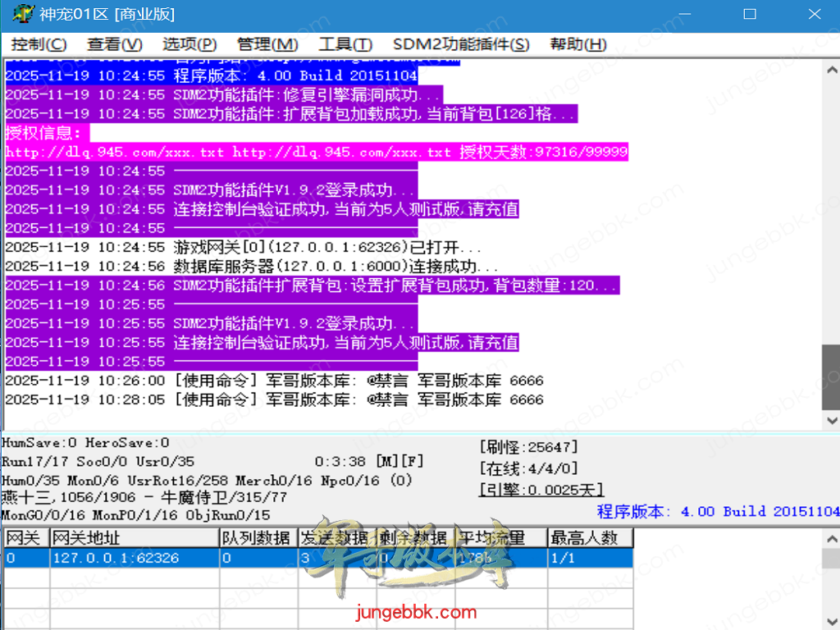Click the 最高人数 column header

pyautogui.click(x=590, y=538)
